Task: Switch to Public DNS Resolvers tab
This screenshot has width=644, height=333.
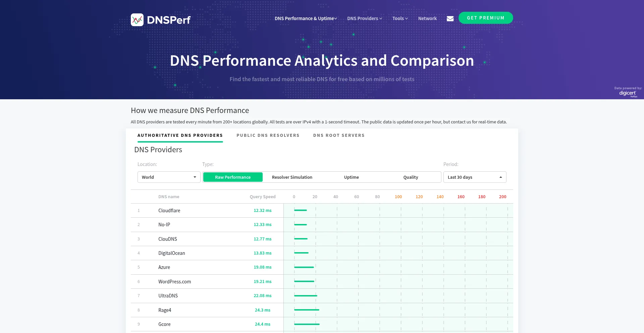Action: click(268, 135)
